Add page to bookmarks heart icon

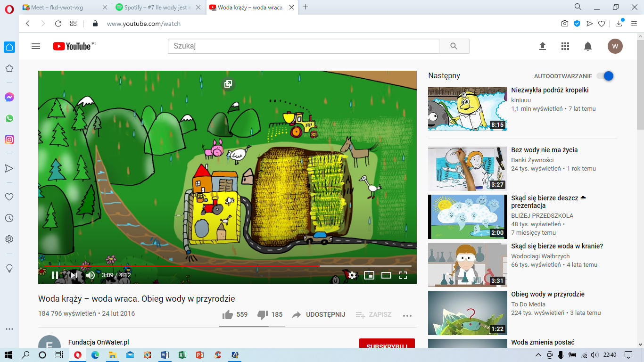pos(602,24)
